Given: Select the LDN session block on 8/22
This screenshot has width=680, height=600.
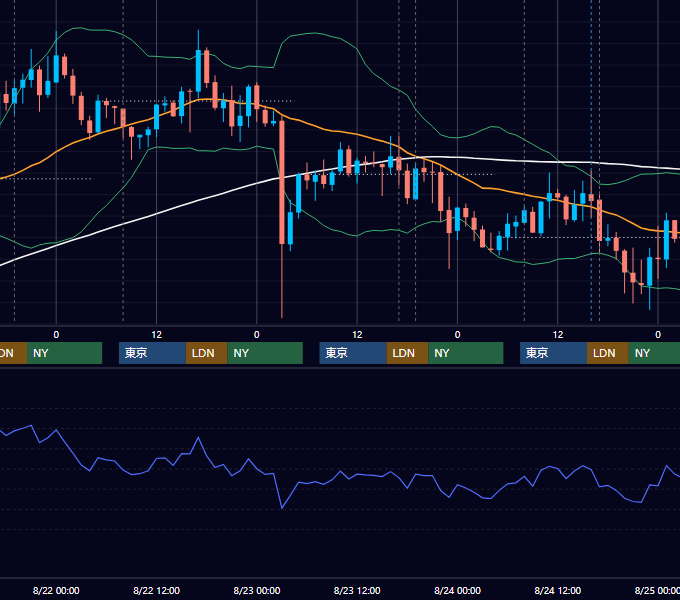Looking at the screenshot, I should pos(206,353).
